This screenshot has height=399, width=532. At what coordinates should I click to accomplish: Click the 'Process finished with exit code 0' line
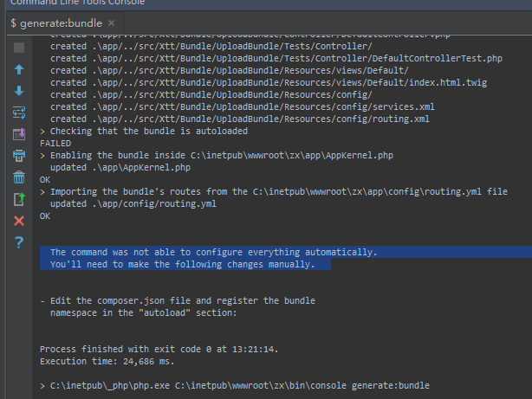pos(159,349)
